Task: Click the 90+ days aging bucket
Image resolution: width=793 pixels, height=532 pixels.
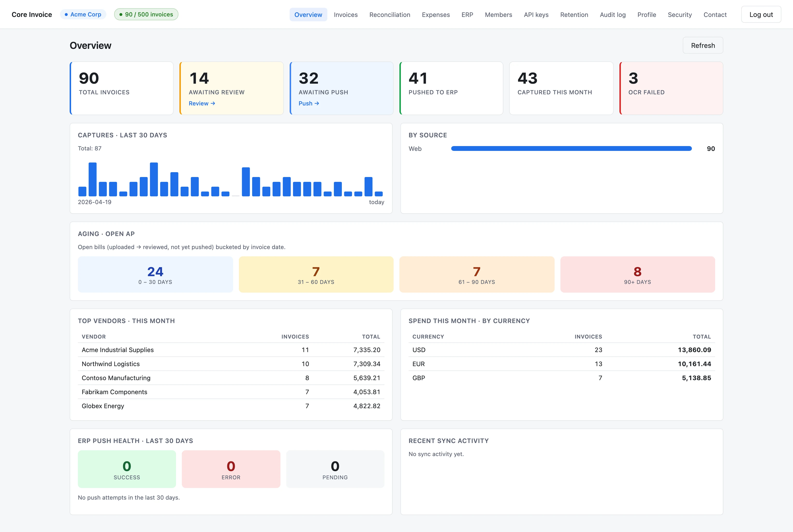Action: pyautogui.click(x=637, y=274)
